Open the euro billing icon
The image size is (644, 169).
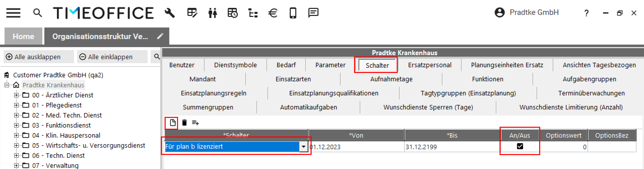[273, 13]
